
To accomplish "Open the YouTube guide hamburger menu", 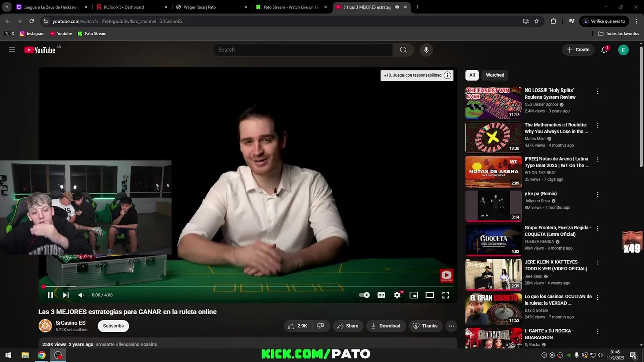I will tap(12, 50).
